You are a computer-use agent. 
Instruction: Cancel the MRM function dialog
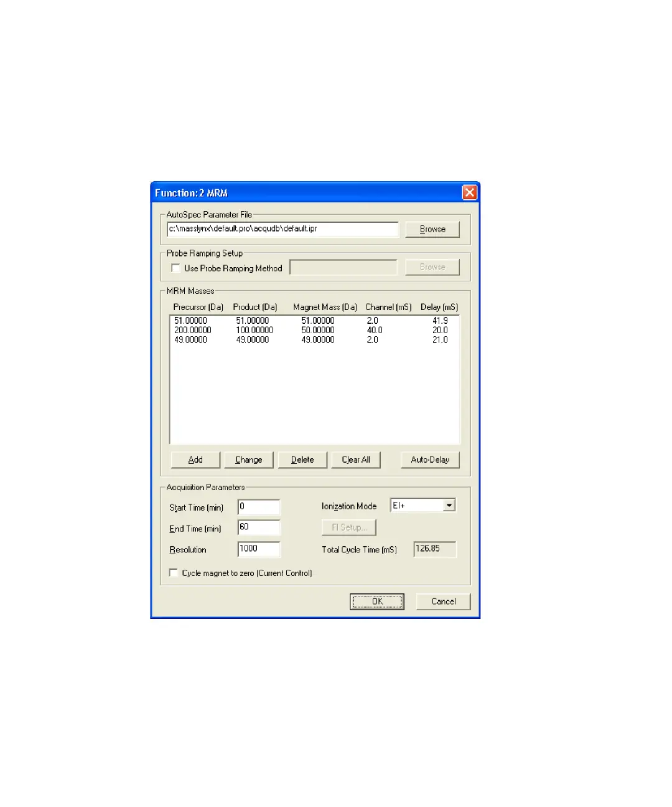443,602
